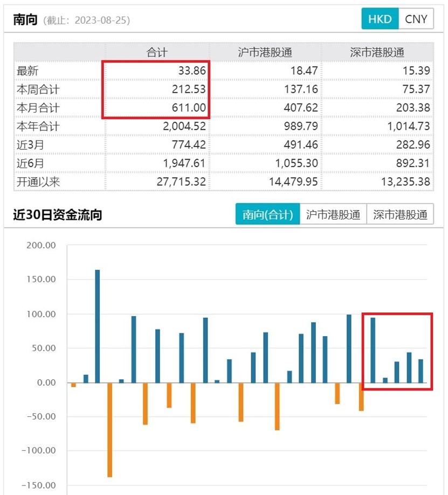Click the value 1,055.30
Screen dimensions: 448x495
click(297, 163)
